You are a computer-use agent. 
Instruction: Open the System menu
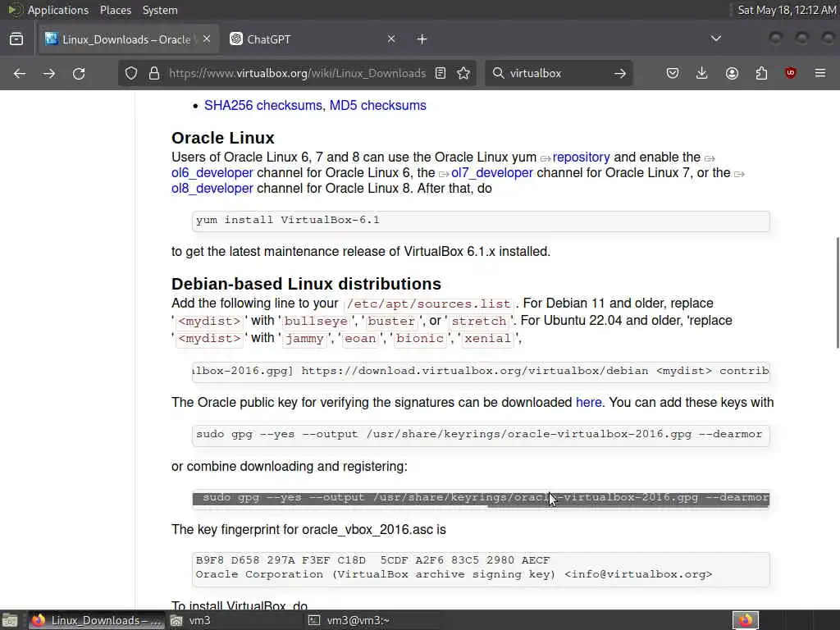[160, 10]
